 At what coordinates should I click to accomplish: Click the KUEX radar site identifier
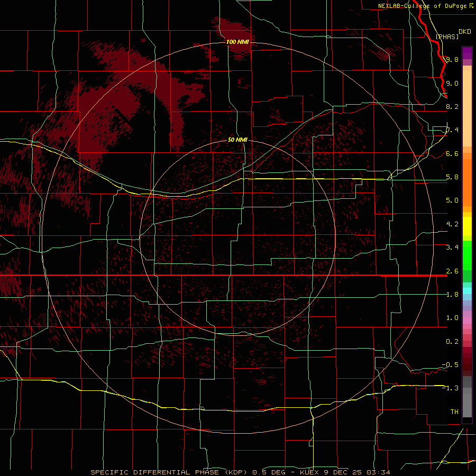click(309, 472)
